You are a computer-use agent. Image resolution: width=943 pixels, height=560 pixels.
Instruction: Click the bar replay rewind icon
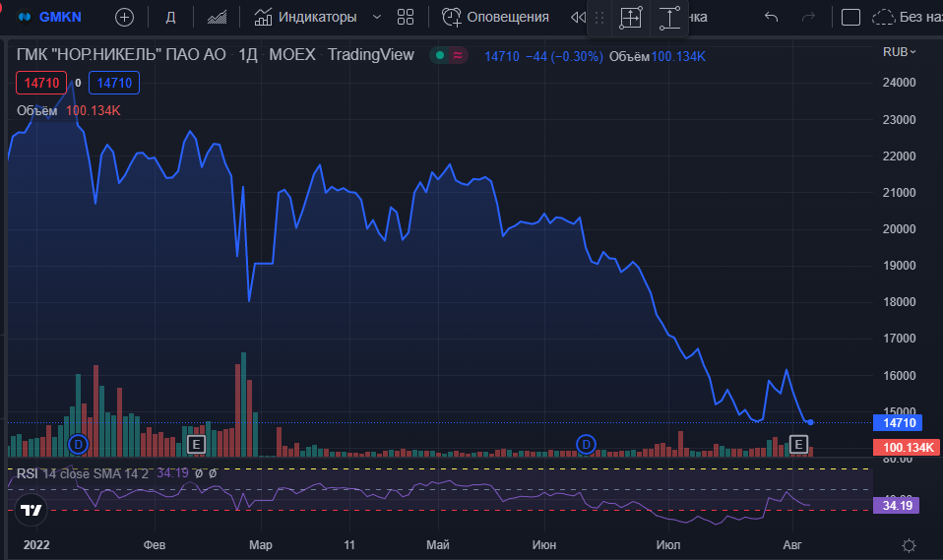[578, 18]
